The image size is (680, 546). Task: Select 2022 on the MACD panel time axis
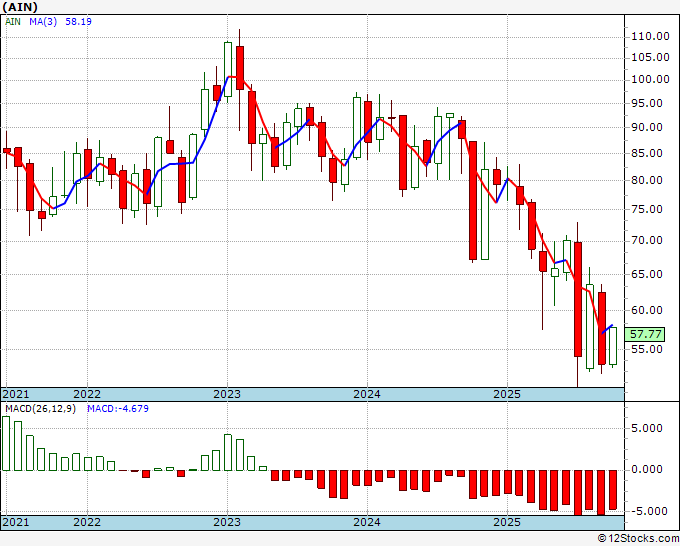click(x=87, y=522)
